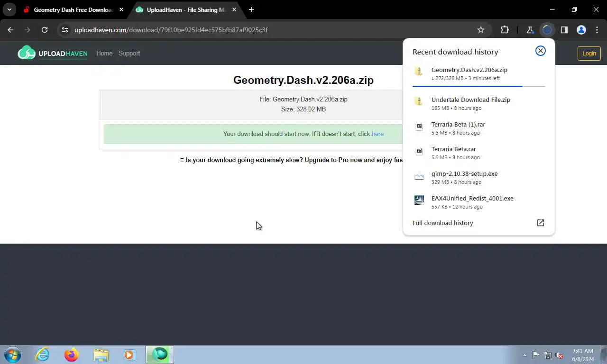Go back to the previous page
This screenshot has height=364, width=607.
[10, 30]
